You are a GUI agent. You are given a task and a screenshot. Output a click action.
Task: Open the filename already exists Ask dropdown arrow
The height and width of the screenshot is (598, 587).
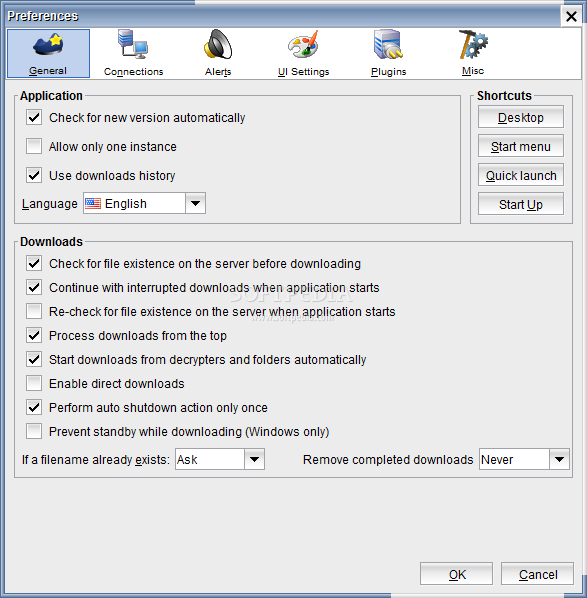[x=254, y=459]
